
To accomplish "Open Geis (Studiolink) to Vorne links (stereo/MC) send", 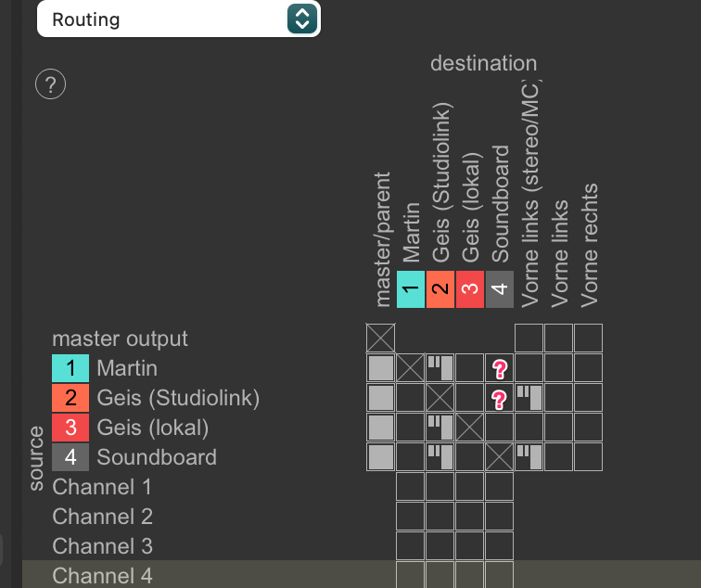I will coord(529,398).
